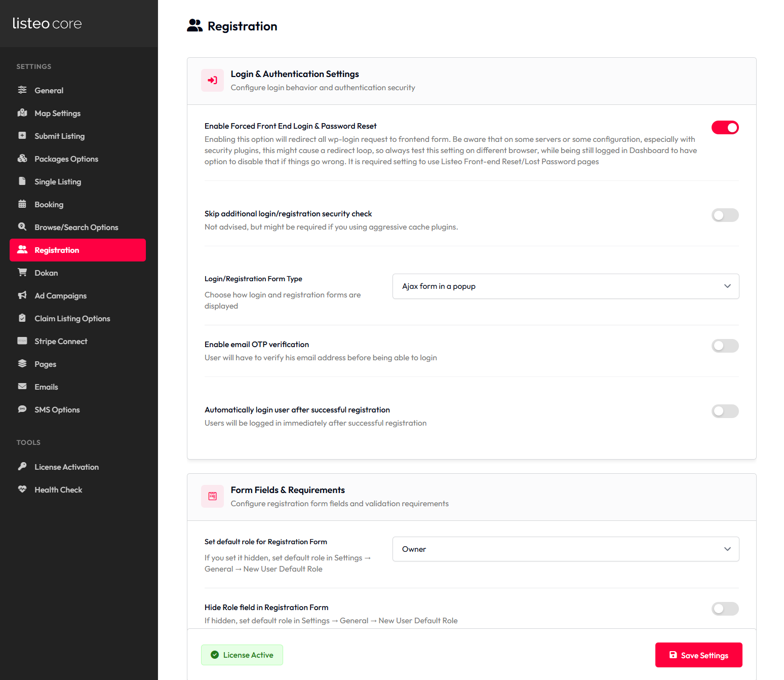Click the Health Check heartbeat icon
This screenshot has width=784, height=680.
pos(22,489)
